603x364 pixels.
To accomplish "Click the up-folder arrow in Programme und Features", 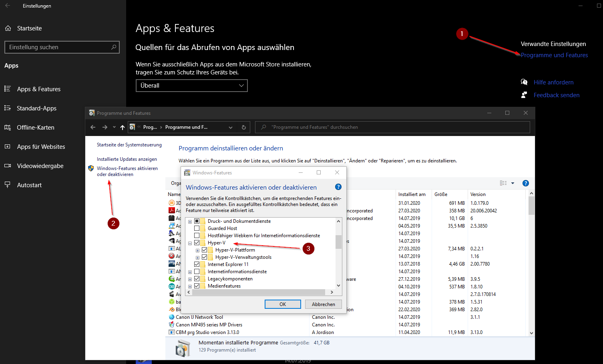I will coord(123,127).
